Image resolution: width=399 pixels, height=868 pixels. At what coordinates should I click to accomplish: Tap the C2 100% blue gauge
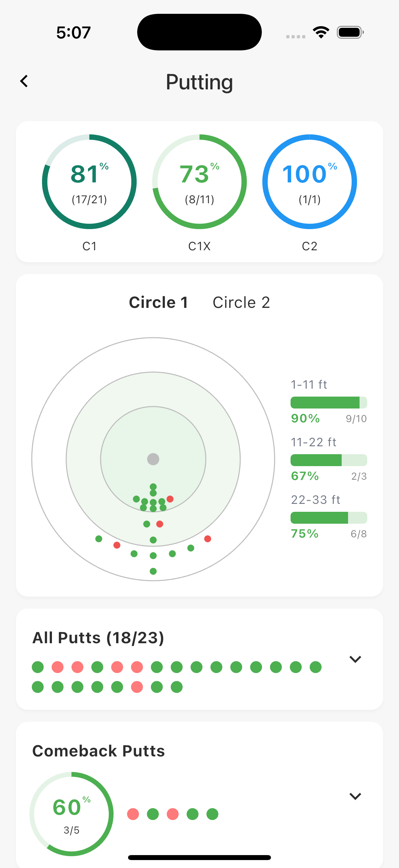coord(309,182)
